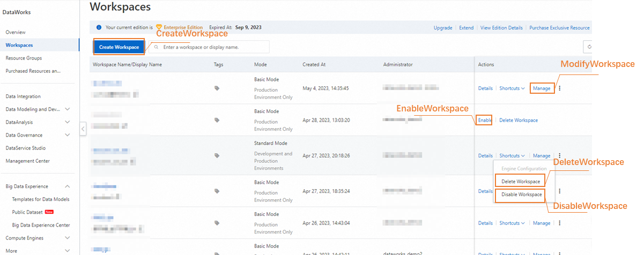Image resolution: width=644 pixels, height=255 pixels.
Task: Open Overview in the sidebar
Action: click(16, 32)
